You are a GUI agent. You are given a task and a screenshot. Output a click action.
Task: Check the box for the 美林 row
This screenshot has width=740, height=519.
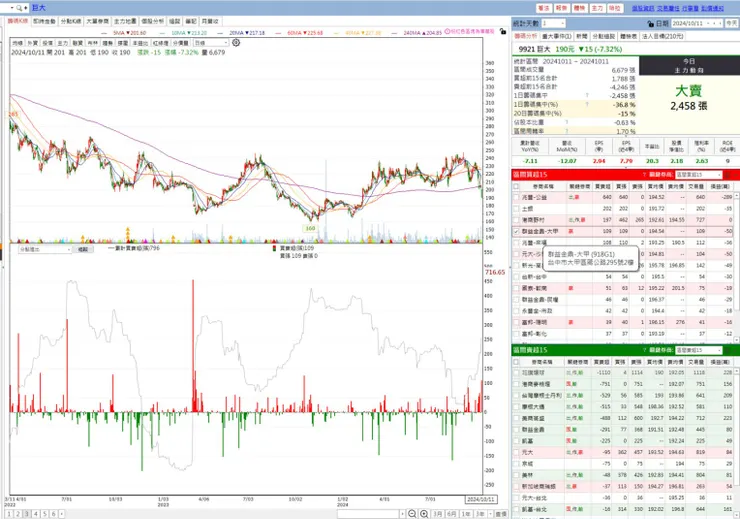click(516, 475)
